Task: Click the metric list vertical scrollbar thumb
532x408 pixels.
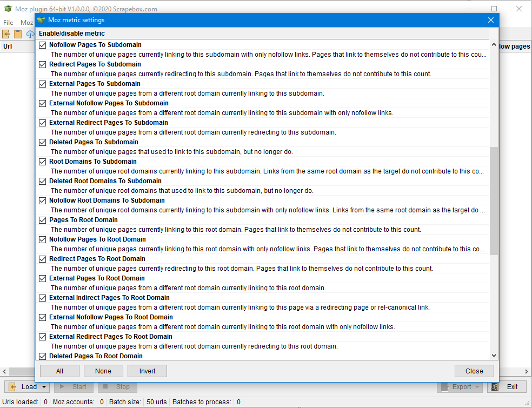Action: click(x=494, y=201)
